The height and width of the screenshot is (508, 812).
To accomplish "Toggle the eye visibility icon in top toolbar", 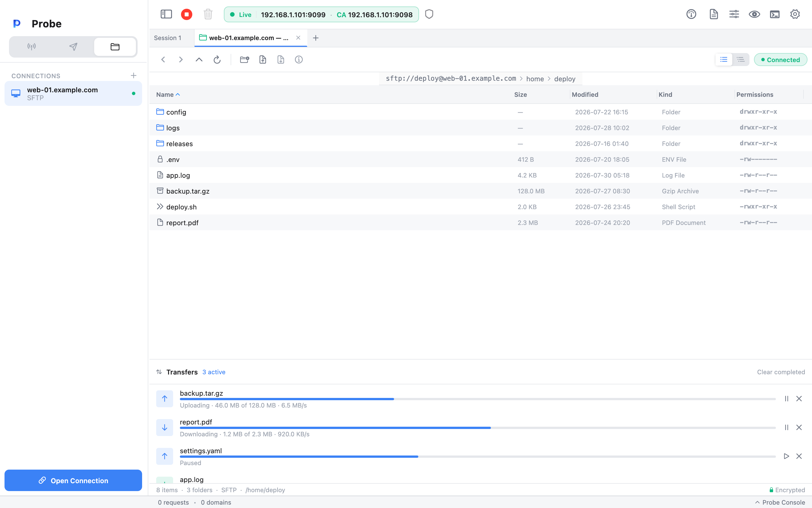I will pos(754,14).
